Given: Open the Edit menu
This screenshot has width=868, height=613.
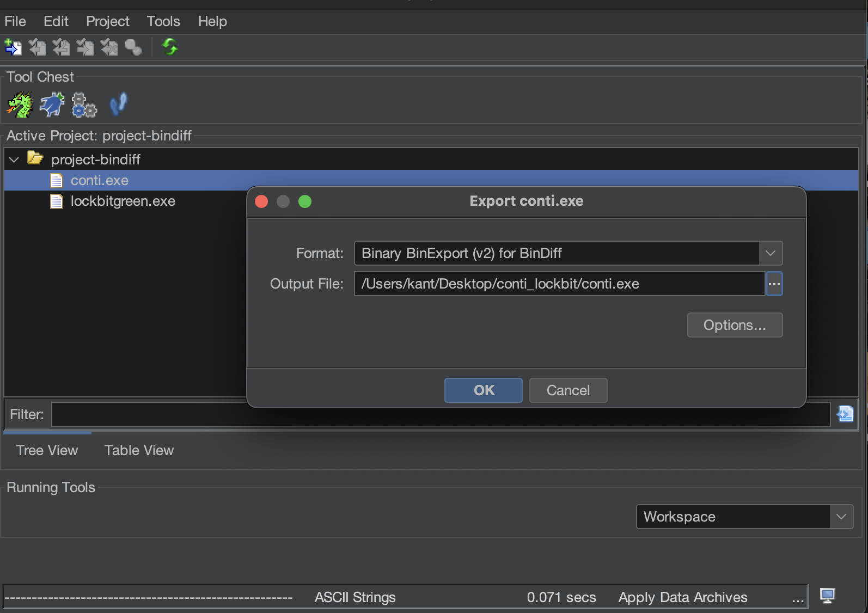Looking at the screenshot, I should pyautogui.click(x=56, y=21).
